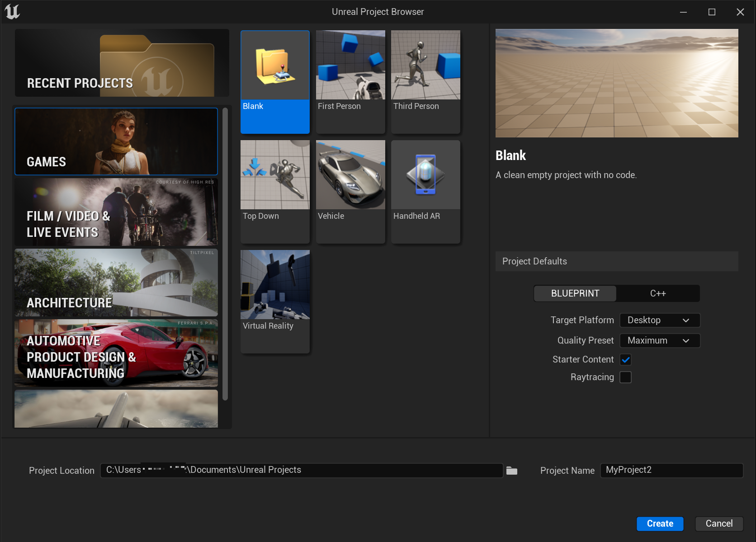
Task: Open the Quality Preset dropdown
Action: tap(660, 340)
